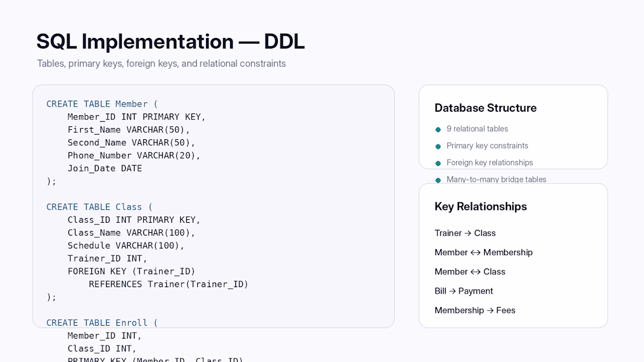Screen dimensions: 644x362
Task: Click 'Second_Name VARCHAR(50),' in the code
Action: point(131,143)
